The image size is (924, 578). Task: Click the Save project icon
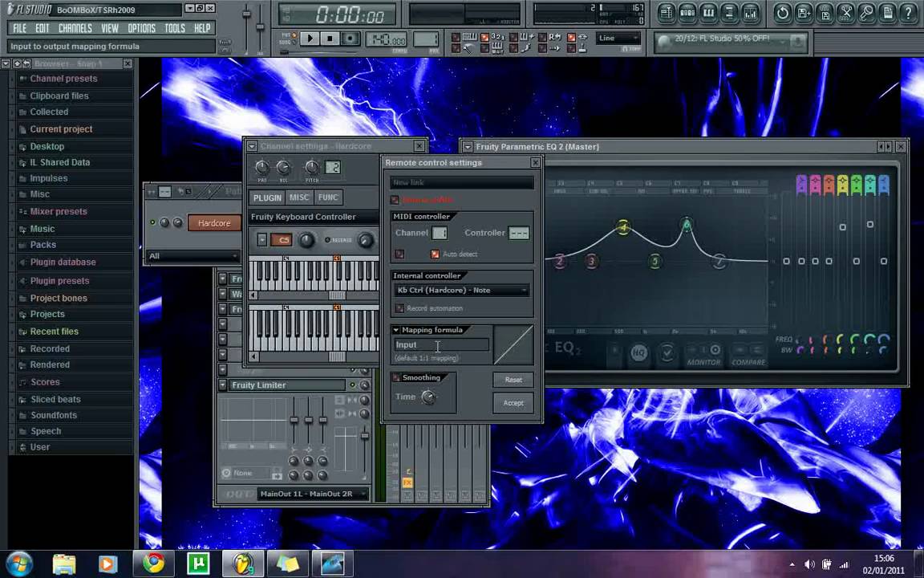point(825,13)
